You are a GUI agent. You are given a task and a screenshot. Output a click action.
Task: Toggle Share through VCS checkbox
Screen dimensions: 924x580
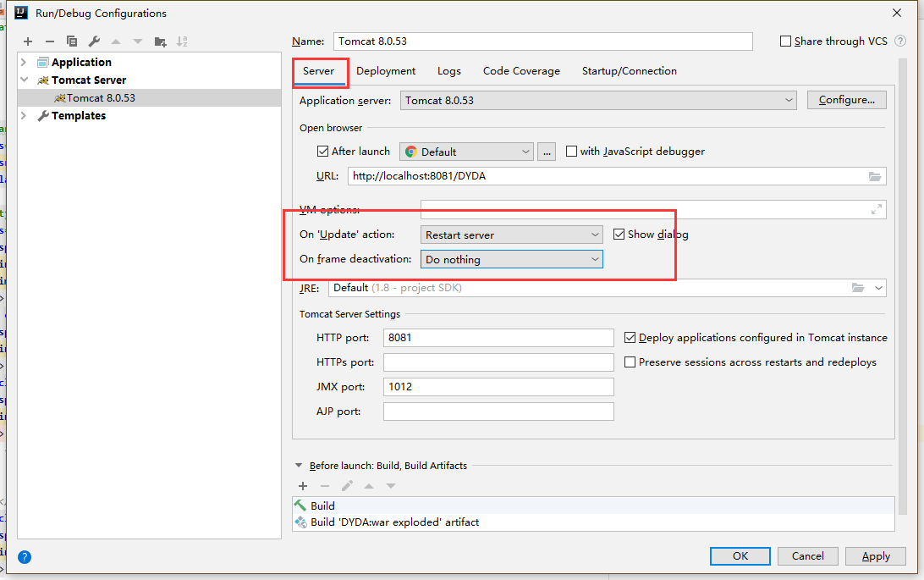tap(785, 41)
